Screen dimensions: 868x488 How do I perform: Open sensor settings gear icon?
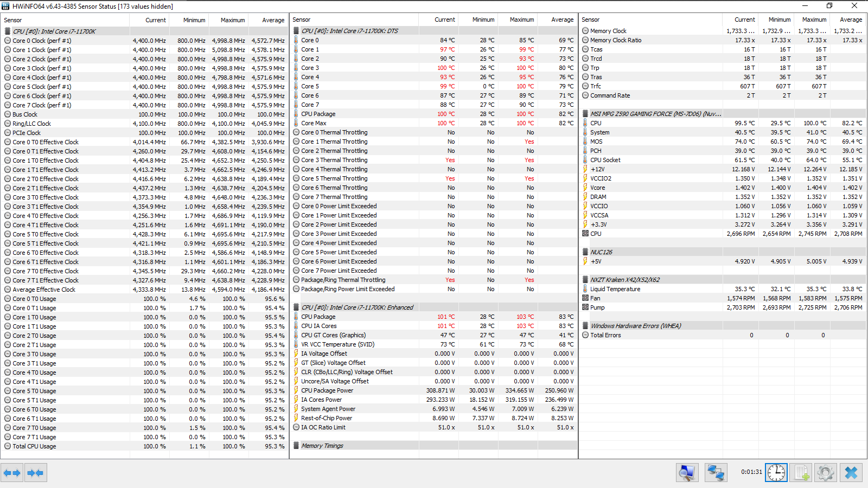pyautogui.click(x=826, y=473)
